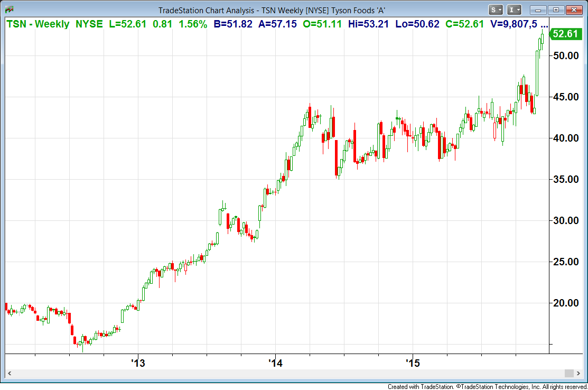The width and height of the screenshot is (588, 390).
Task: Click the '13 year label on time axis
Action: click(x=138, y=363)
